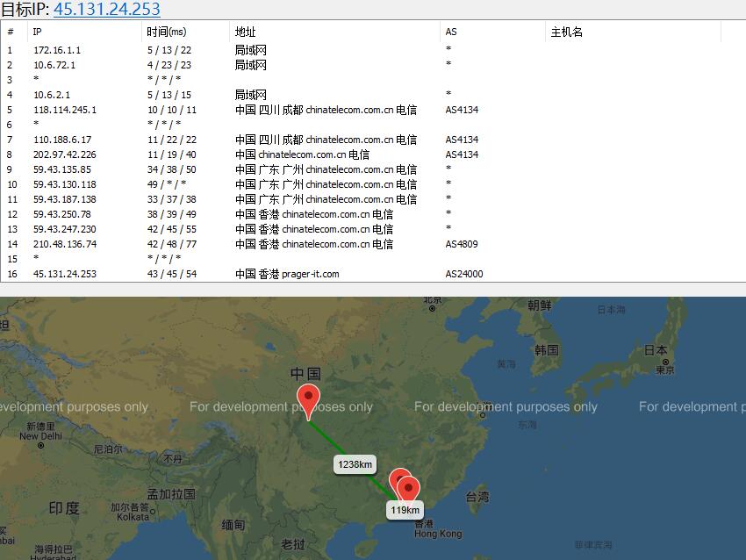
Task: Click the time value 43 / 45 / 54
Action: (x=172, y=274)
